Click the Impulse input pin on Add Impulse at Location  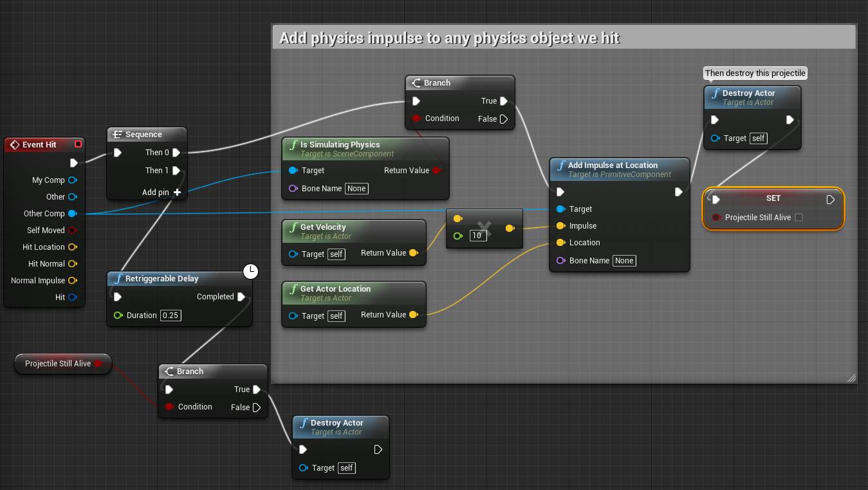point(561,225)
